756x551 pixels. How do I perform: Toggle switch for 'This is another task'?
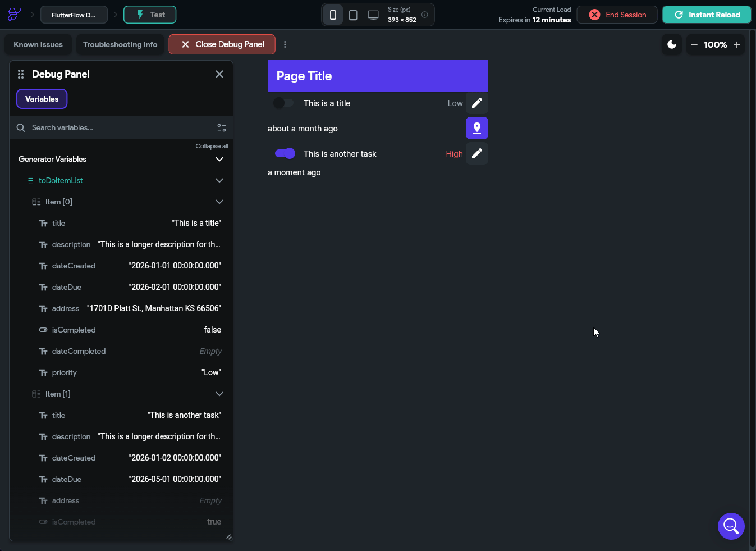pos(285,153)
